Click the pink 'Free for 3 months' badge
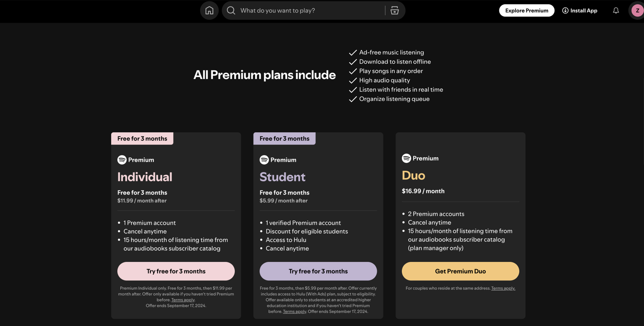The width and height of the screenshot is (644, 326). coord(142,138)
